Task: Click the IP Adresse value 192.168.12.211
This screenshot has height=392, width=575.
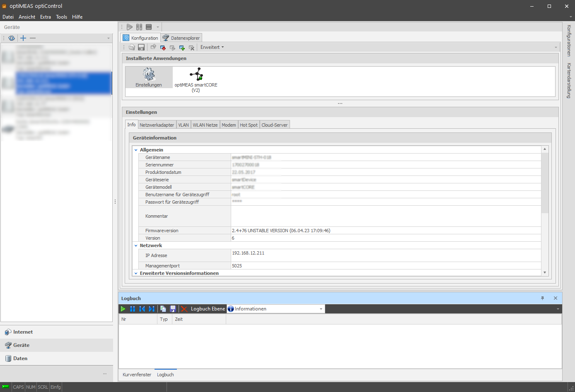Action: pos(248,253)
